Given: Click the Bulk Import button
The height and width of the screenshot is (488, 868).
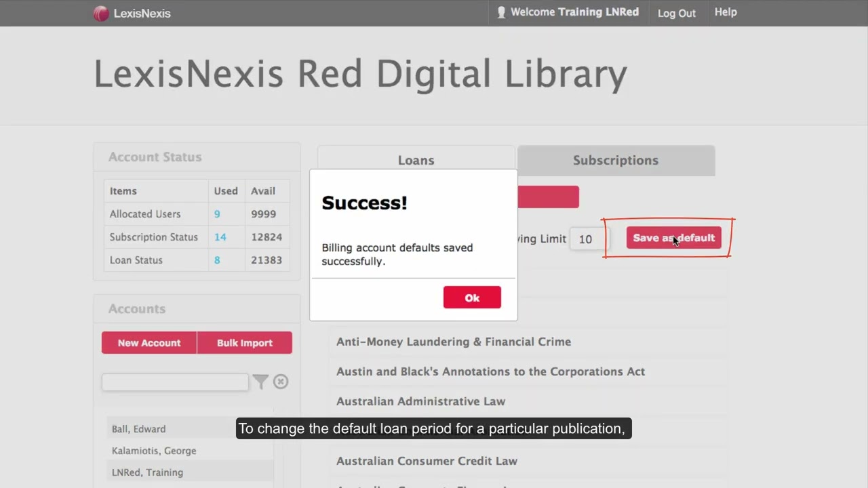Looking at the screenshot, I should pos(245,343).
